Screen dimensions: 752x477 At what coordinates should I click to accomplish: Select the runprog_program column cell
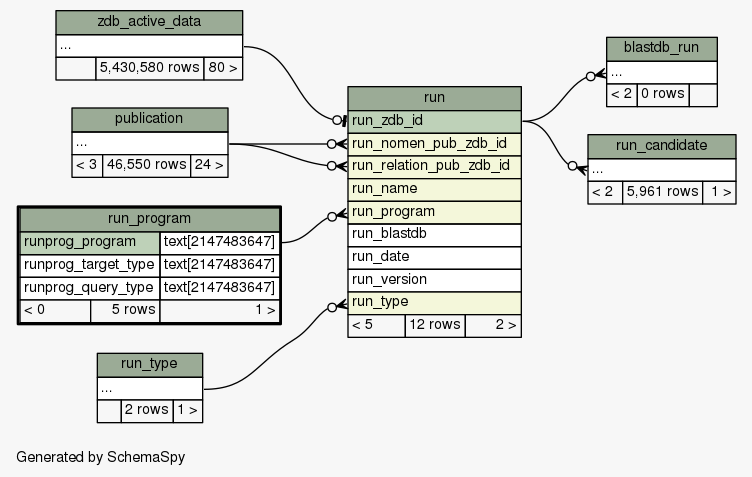(90, 242)
